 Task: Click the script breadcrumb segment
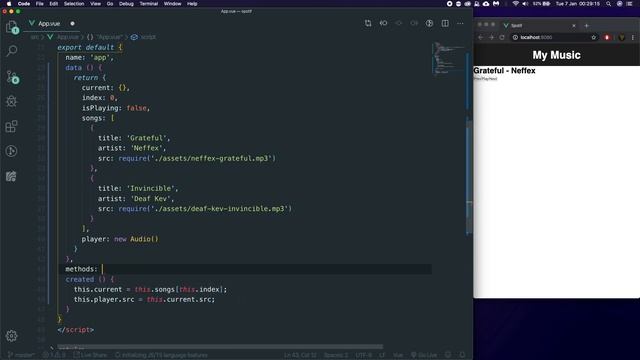(143, 37)
